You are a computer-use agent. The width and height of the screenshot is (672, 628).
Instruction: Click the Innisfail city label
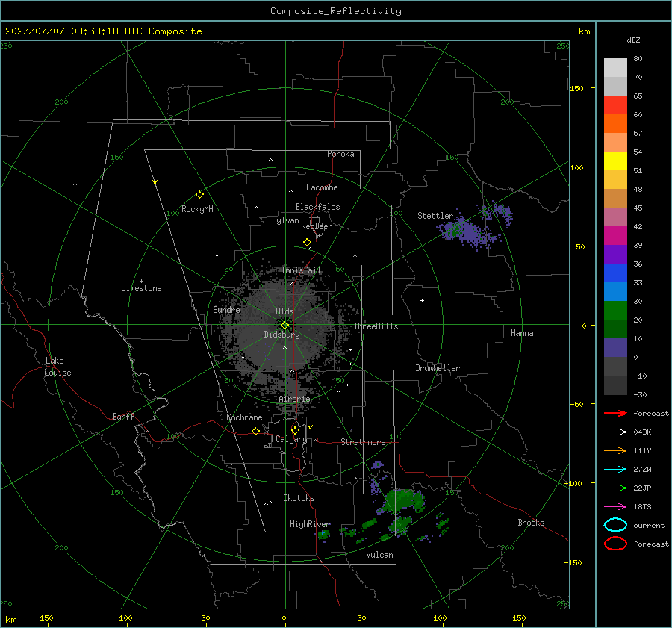tap(302, 270)
